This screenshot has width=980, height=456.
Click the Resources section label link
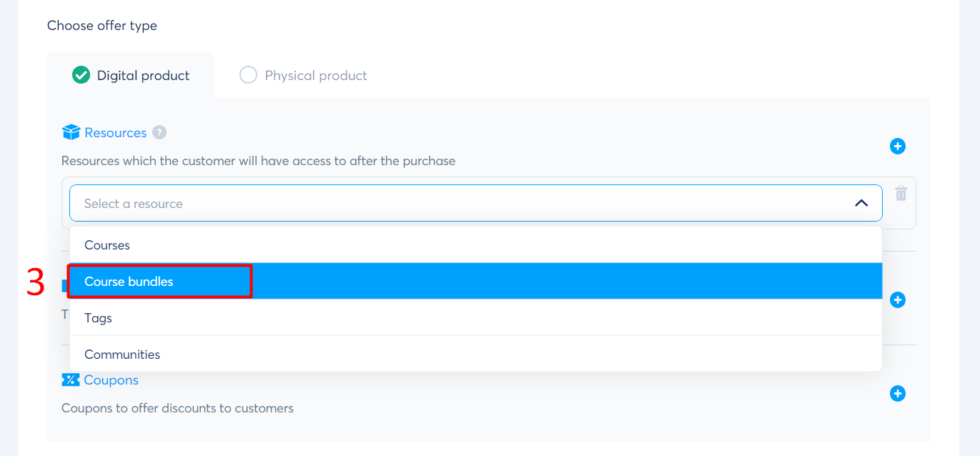click(115, 132)
